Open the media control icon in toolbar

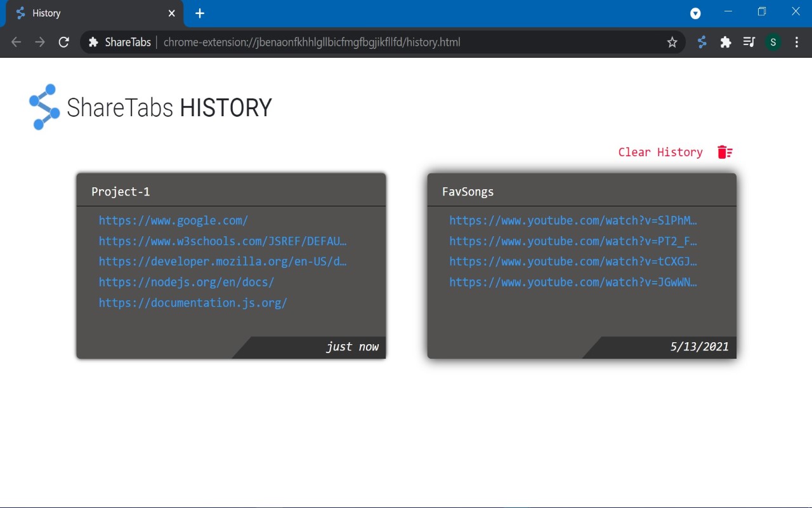point(749,43)
